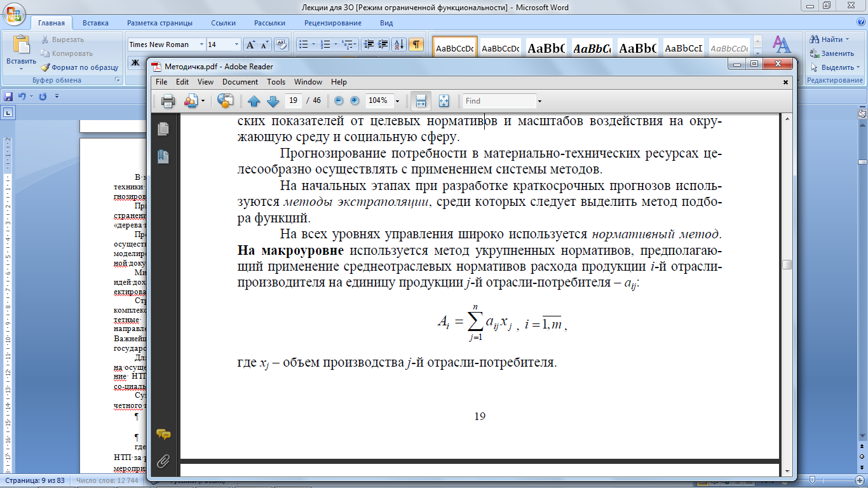The width and height of the screenshot is (868, 488).
Task: Open Times New Roman font dropdown
Action: coord(201,44)
